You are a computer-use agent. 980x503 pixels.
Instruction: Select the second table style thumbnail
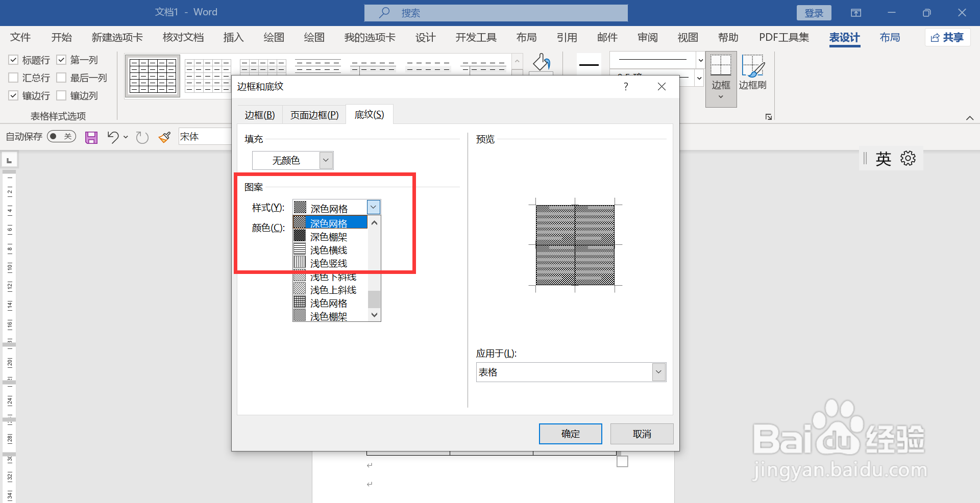[x=208, y=76]
